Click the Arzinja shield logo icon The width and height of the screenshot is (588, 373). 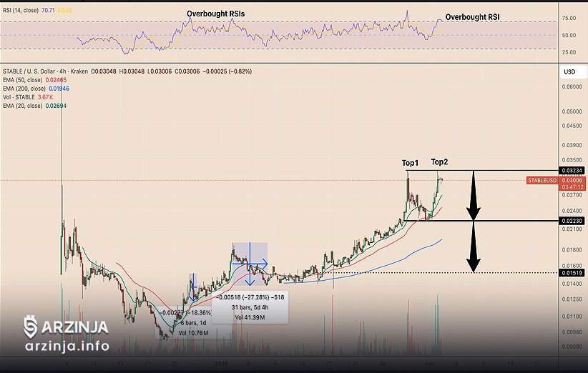[x=30, y=327]
